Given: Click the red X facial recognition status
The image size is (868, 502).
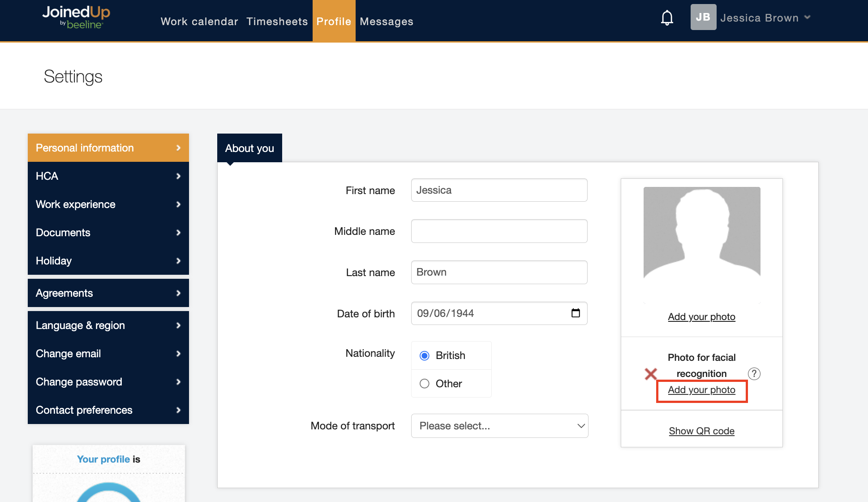Looking at the screenshot, I should (651, 374).
